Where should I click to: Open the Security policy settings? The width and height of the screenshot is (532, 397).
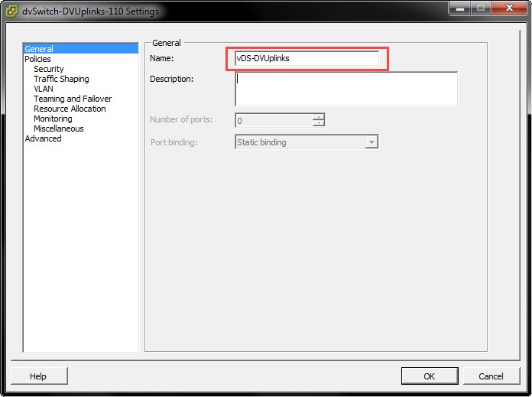(49, 69)
